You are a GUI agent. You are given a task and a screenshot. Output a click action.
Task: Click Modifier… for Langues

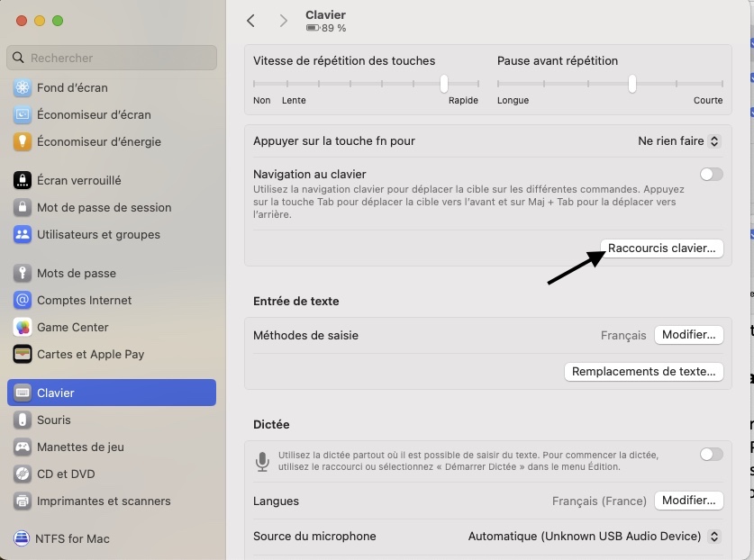click(x=688, y=501)
